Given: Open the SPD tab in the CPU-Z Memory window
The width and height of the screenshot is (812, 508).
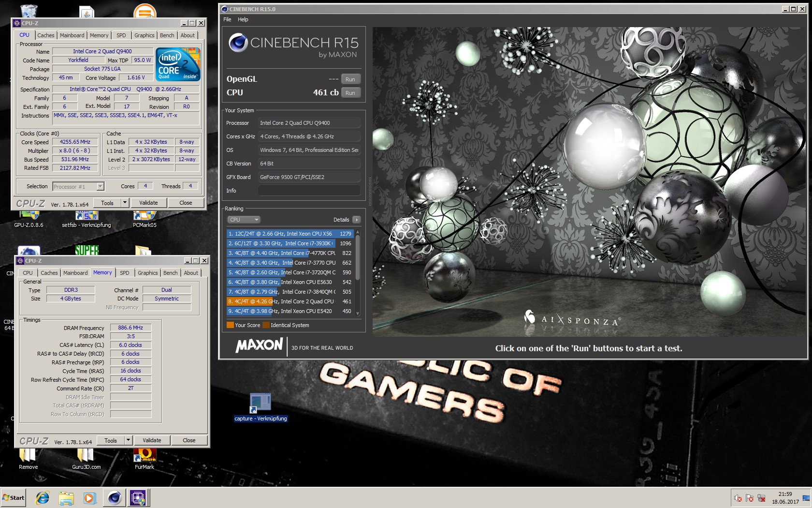Looking at the screenshot, I should 125,273.
